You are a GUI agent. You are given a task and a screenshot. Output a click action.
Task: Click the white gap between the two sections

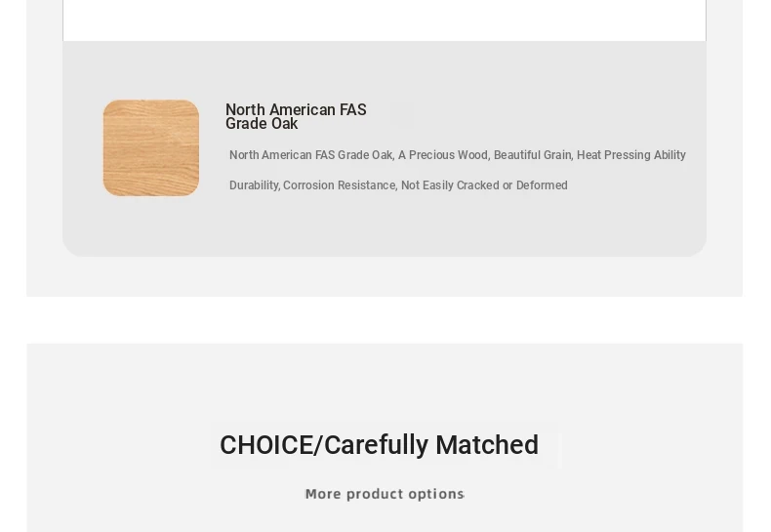(x=385, y=319)
